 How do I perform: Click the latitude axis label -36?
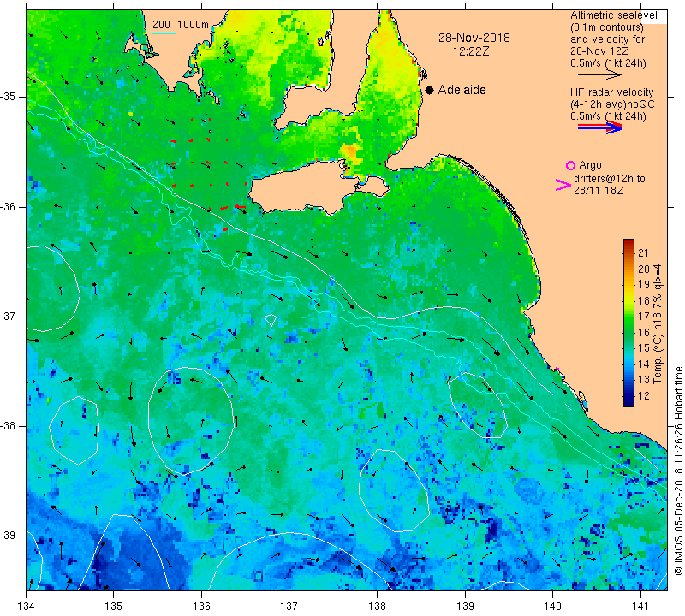9,206
